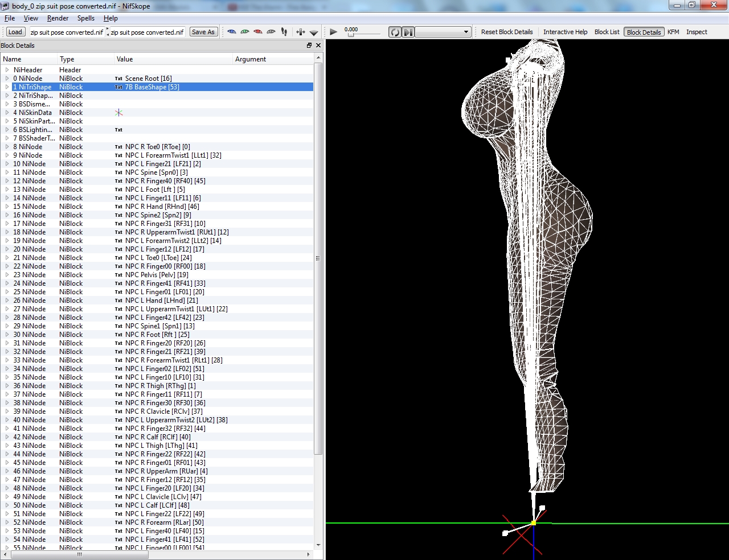Expand the 1 NiTriShape row
This screenshot has width=729, height=560.
pyautogui.click(x=7, y=87)
